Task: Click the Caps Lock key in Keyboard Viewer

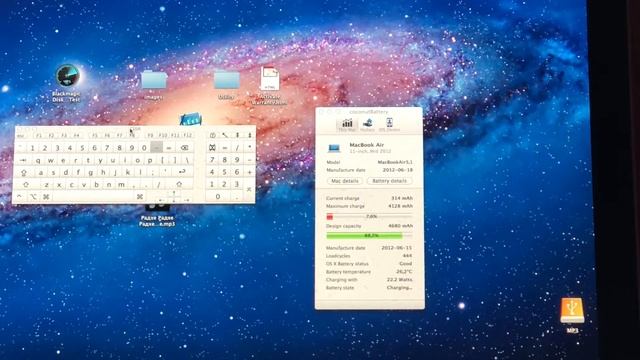Action: (x=24, y=172)
